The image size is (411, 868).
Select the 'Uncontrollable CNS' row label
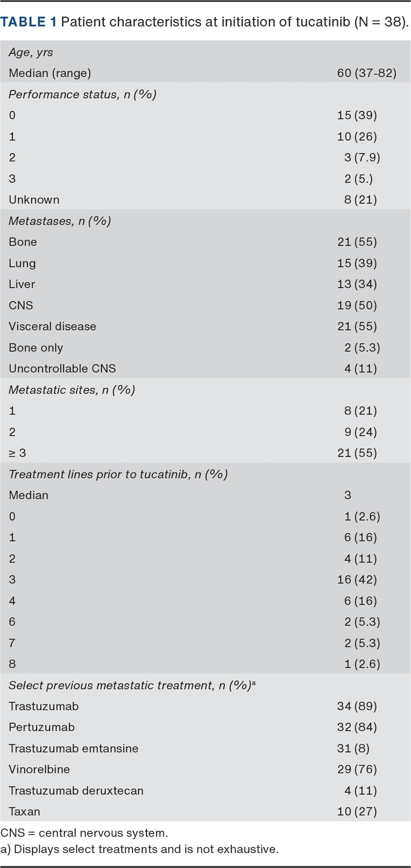(62, 369)
